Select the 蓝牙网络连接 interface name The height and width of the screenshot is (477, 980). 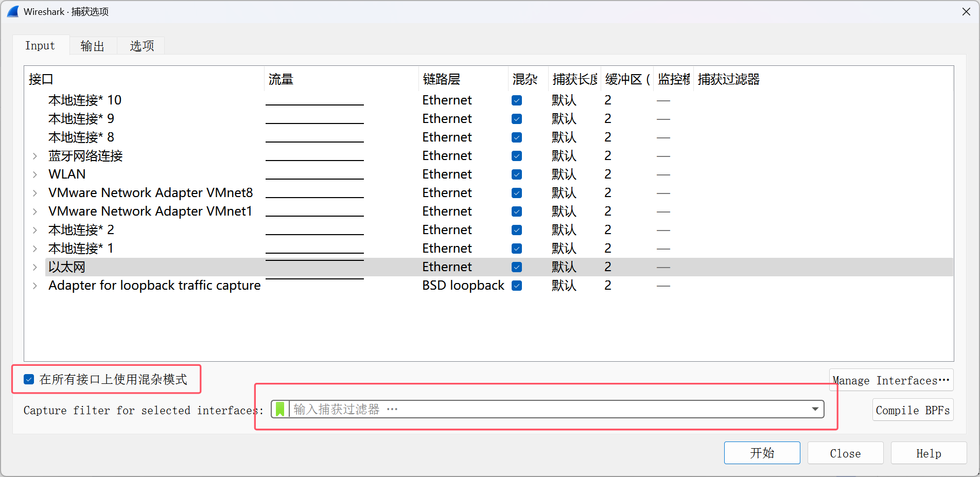point(85,156)
